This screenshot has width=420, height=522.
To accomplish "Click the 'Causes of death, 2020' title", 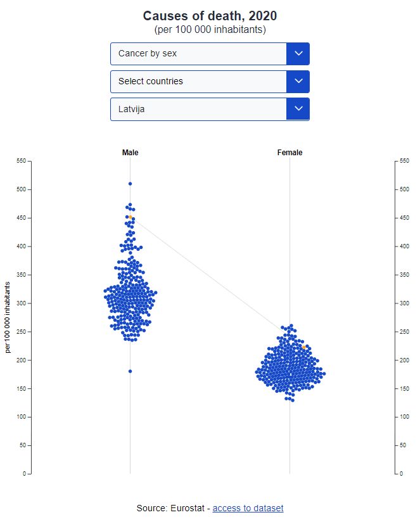I will (x=210, y=16).
